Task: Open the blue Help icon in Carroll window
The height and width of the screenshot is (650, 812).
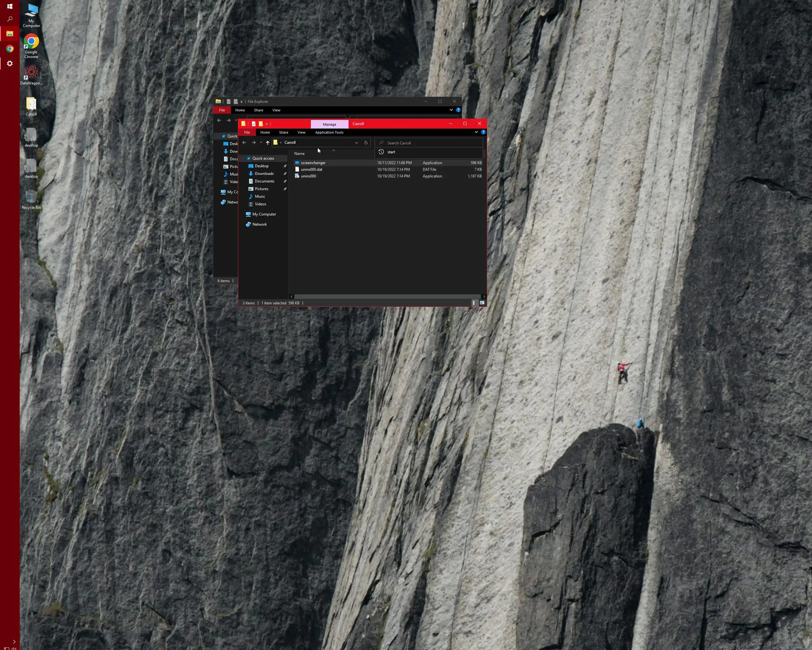Action: 483,132
